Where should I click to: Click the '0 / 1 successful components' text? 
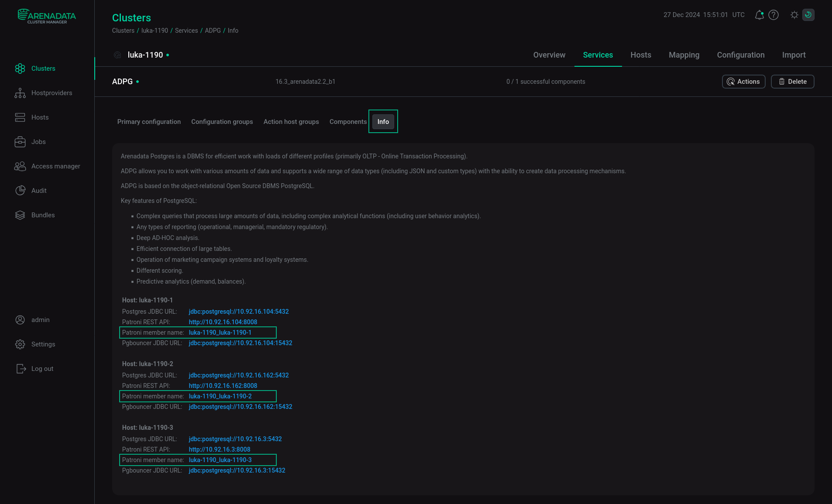pyautogui.click(x=546, y=82)
